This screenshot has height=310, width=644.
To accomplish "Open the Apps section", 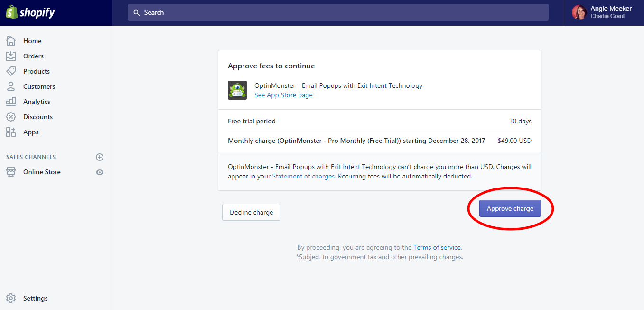I will pos(31,132).
